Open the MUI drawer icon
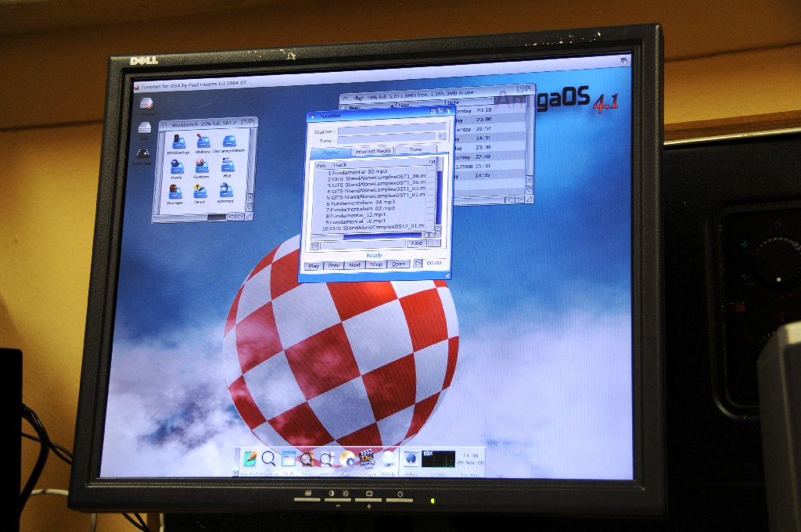 (x=228, y=165)
